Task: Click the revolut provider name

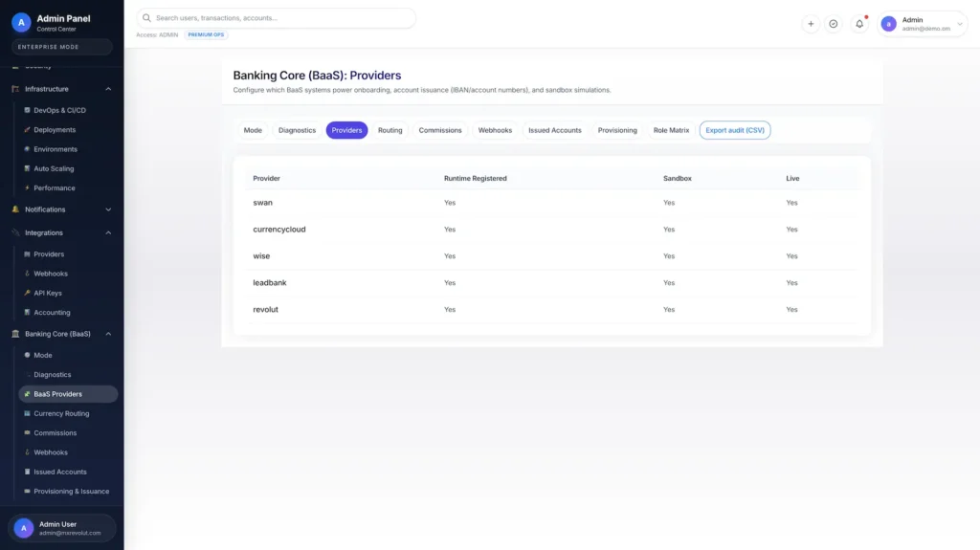Action: pyautogui.click(x=266, y=309)
